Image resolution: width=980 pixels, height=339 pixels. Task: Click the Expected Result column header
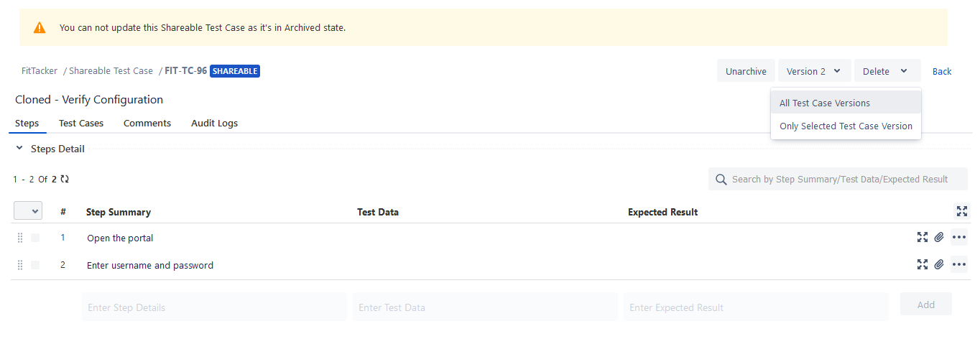[662, 212]
